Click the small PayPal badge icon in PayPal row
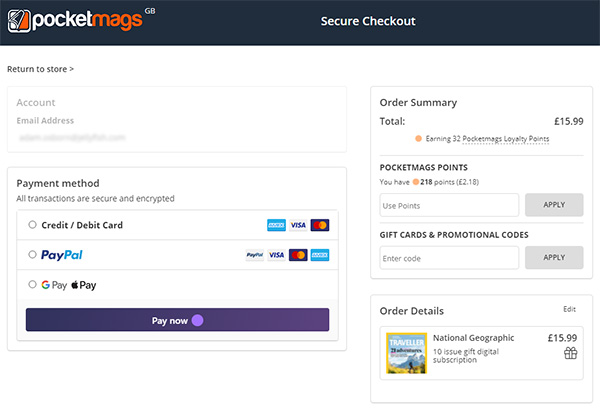Viewport: 600px width, 414px height. (255, 255)
